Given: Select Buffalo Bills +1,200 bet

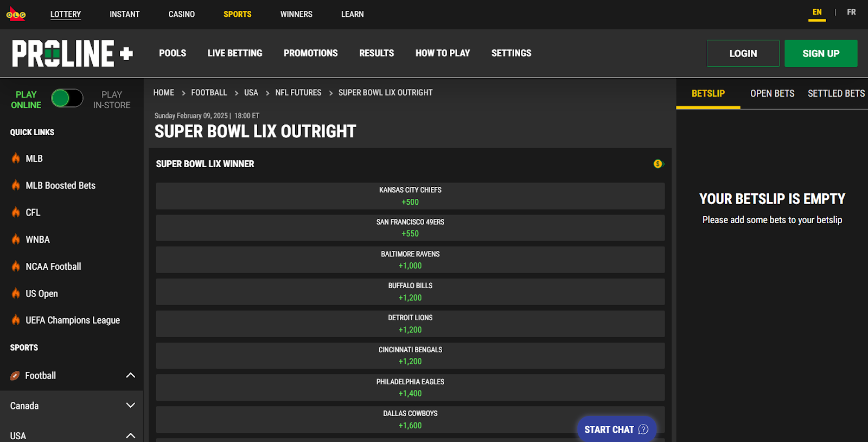Looking at the screenshot, I should [x=410, y=292].
